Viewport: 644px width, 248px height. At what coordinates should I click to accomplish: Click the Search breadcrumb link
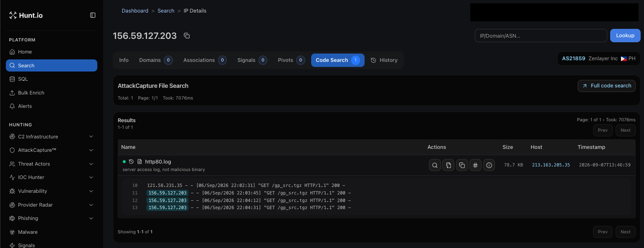[x=166, y=11]
